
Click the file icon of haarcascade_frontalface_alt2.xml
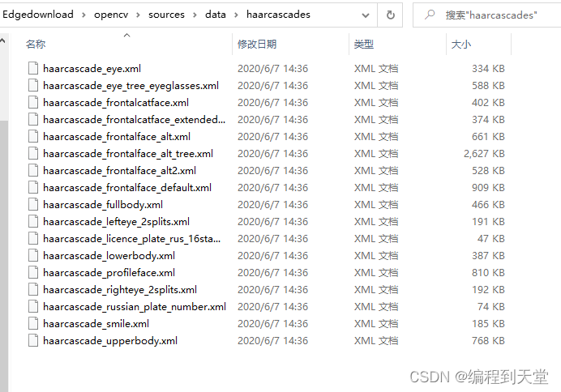pyautogui.click(x=33, y=170)
